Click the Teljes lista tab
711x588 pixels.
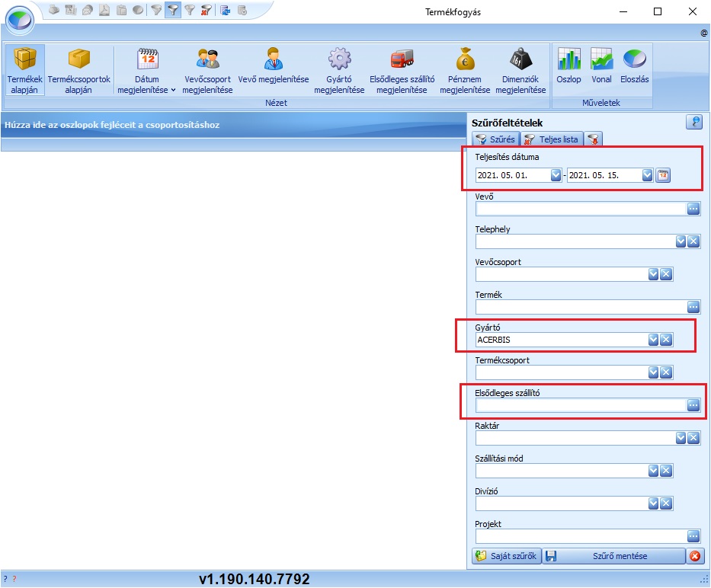point(552,139)
